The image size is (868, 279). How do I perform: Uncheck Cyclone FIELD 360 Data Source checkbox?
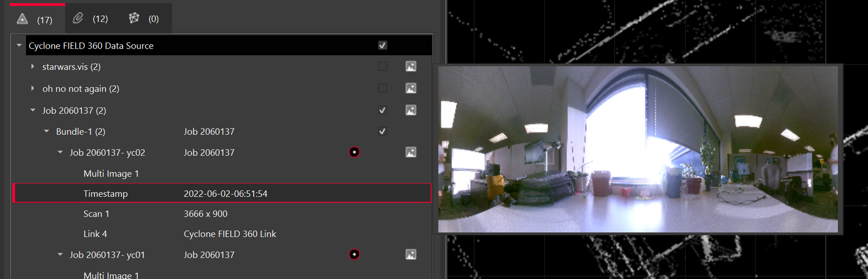pos(382,46)
